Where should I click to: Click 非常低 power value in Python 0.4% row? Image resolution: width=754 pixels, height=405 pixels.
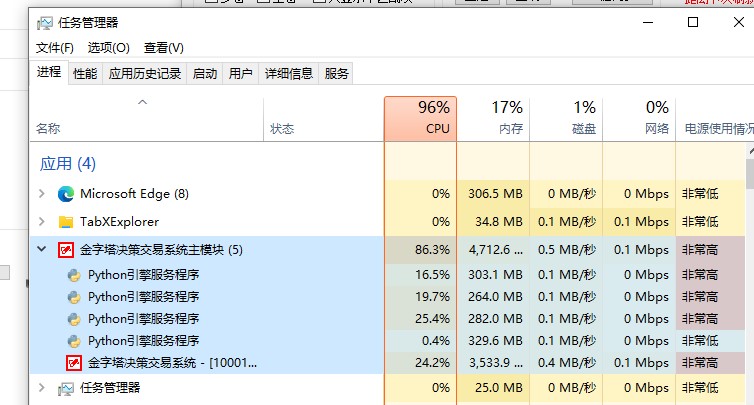pos(700,341)
